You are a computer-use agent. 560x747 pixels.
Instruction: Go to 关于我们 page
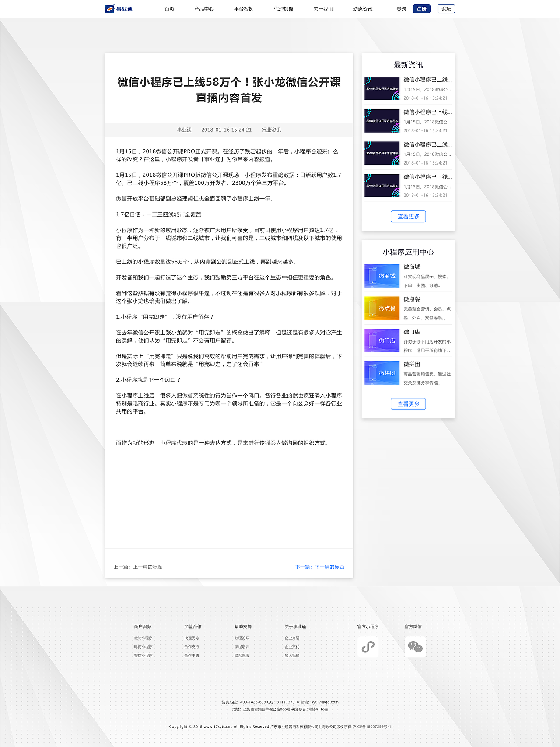click(x=323, y=9)
